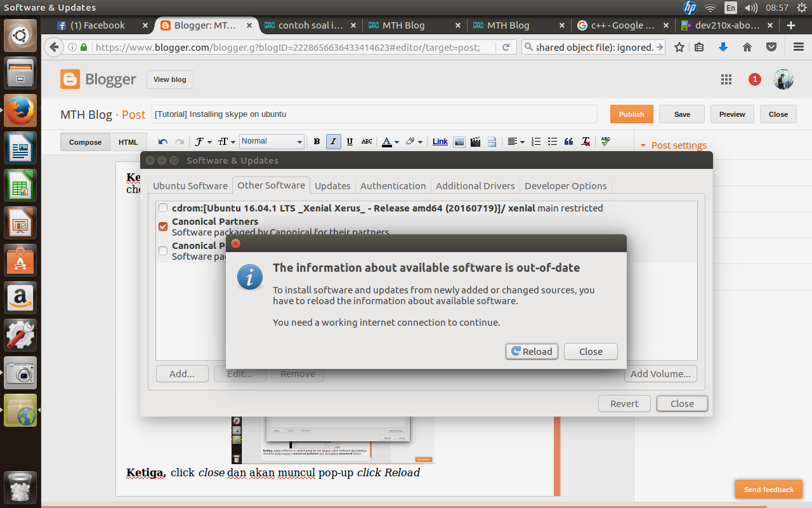This screenshot has height=508, width=812.
Task: Open the Firefox hamburger menu
Action: pyautogui.click(x=799, y=47)
